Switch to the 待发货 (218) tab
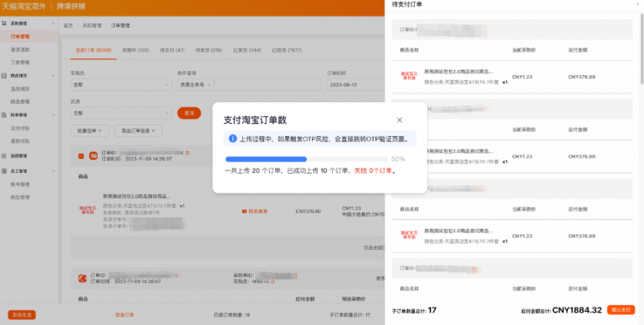The height and width of the screenshot is (325, 644). [x=208, y=50]
